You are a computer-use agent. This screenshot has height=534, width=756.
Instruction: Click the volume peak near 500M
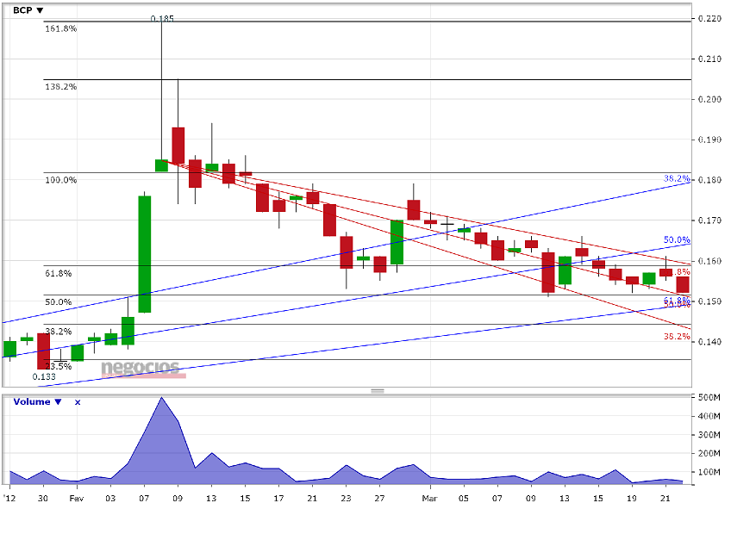[161, 399]
